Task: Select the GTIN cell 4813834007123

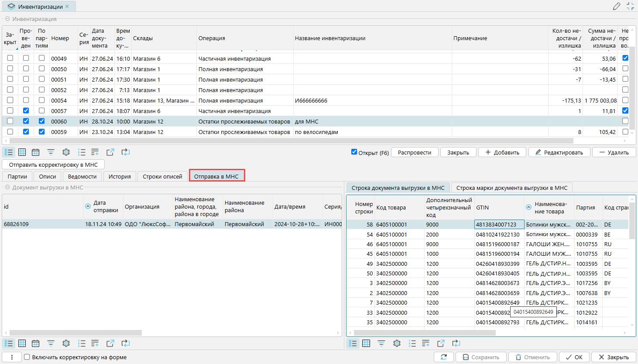Action: tap(499, 224)
